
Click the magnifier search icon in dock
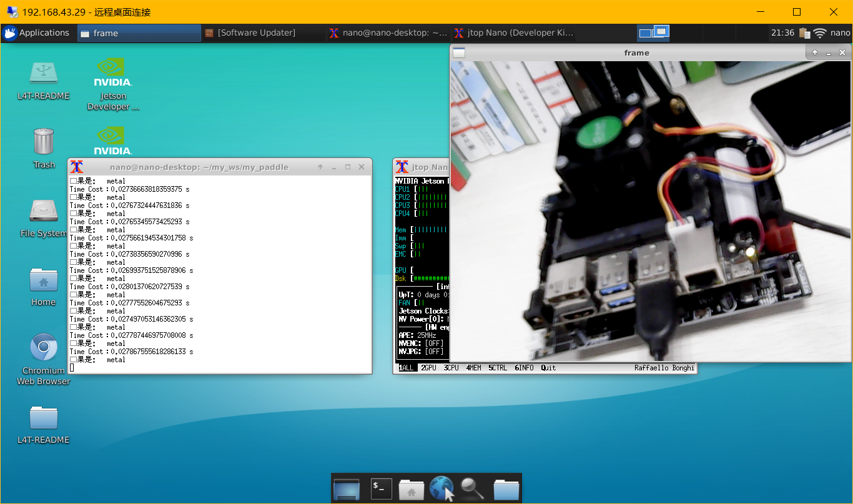(471, 489)
